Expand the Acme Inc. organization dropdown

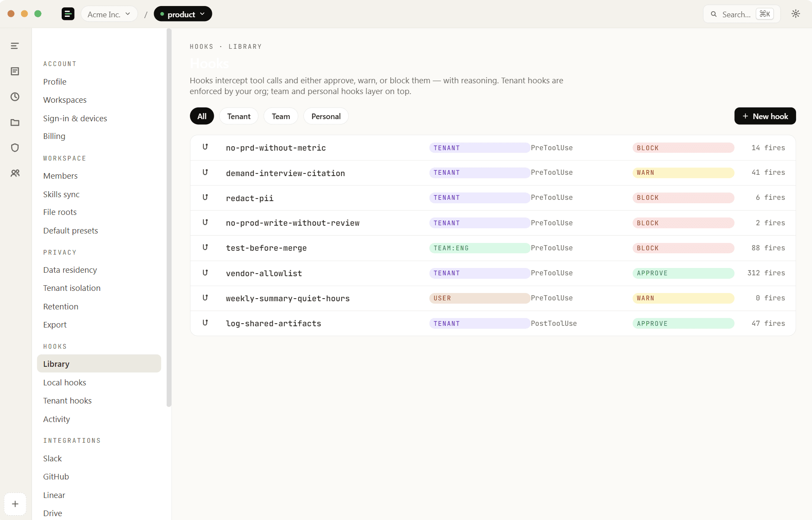pos(109,14)
